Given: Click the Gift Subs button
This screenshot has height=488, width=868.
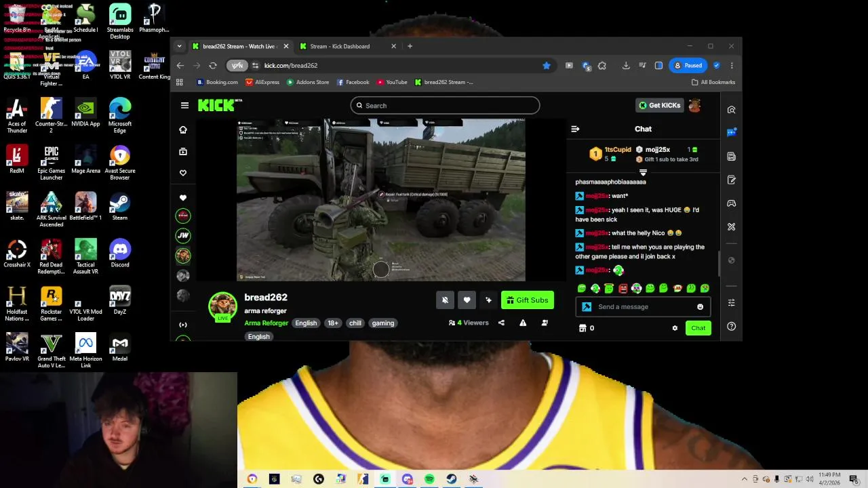Looking at the screenshot, I should tap(528, 300).
